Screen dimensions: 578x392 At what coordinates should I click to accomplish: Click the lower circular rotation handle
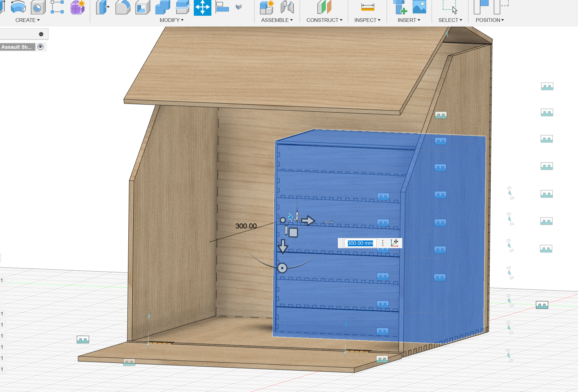tap(282, 268)
